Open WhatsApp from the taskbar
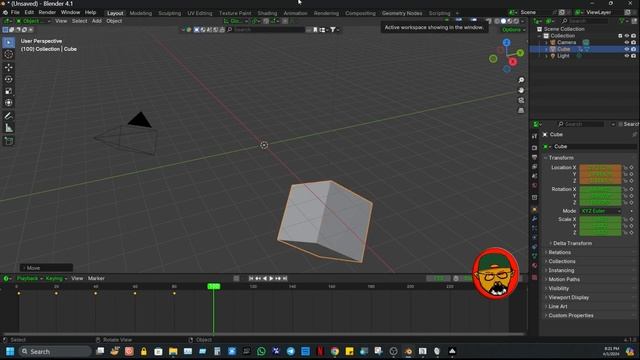This screenshot has height=360, width=640. point(261,351)
